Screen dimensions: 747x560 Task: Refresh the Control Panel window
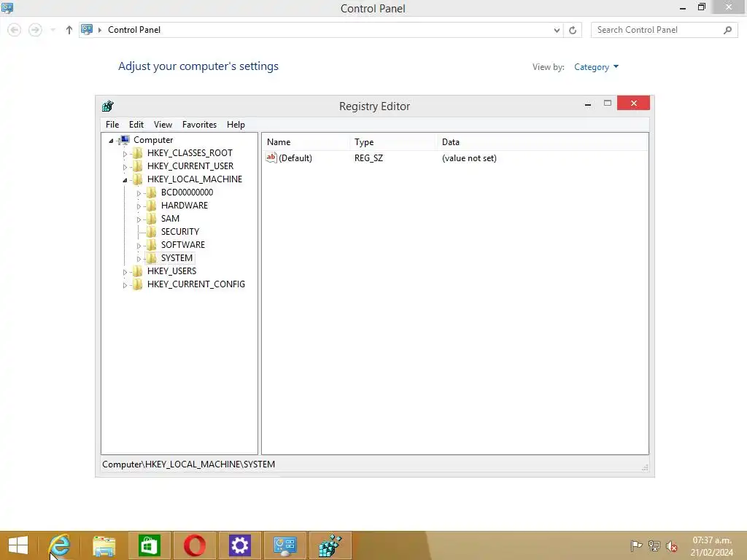(573, 30)
